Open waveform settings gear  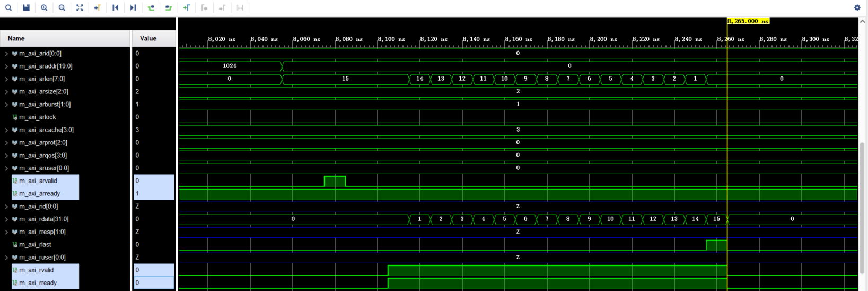click(857, 7)
